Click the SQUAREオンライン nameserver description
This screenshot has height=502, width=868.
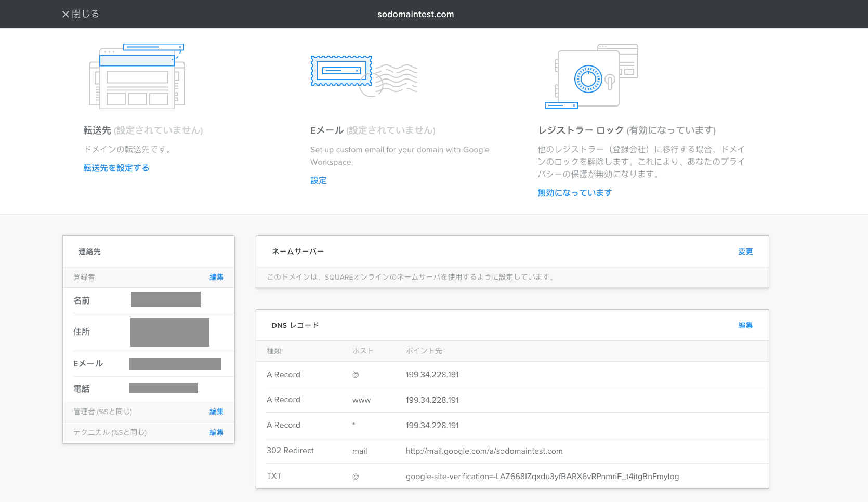412,277
